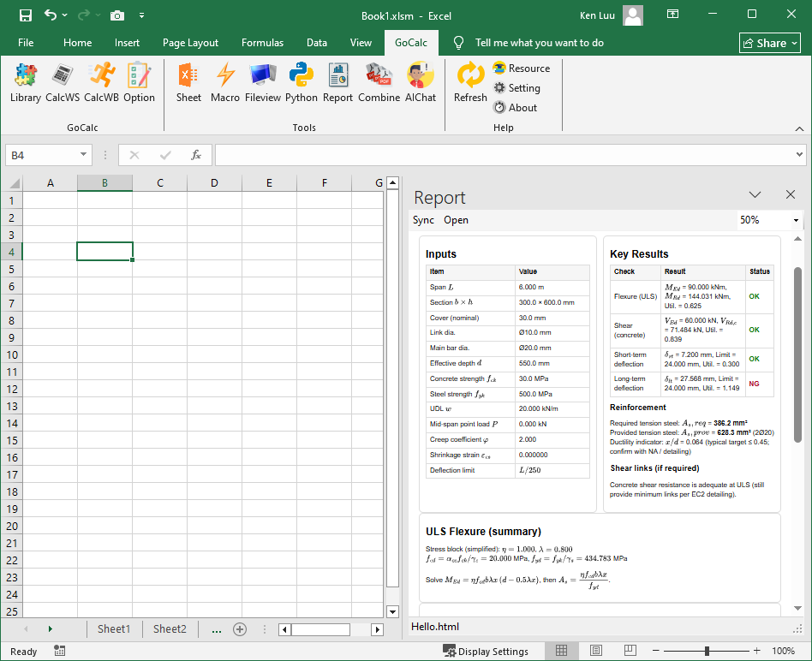Open the File tab
The height and width of the screenshot is (661, 812).
26,43
